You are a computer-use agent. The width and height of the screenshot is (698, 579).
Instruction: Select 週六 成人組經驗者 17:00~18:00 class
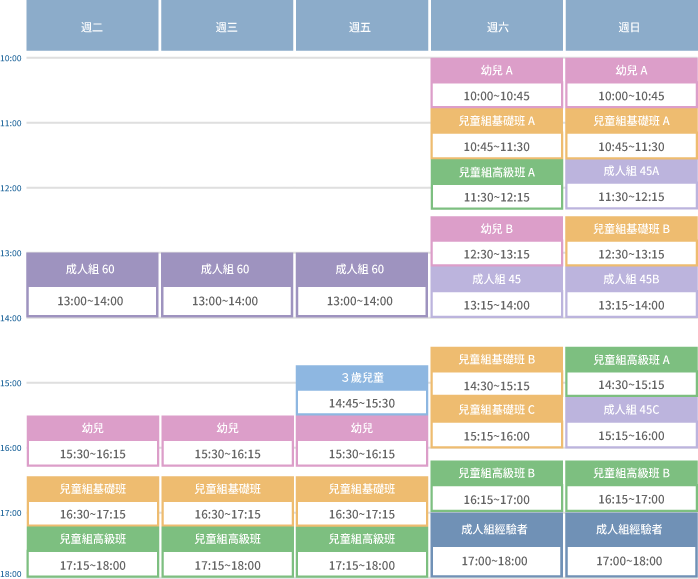tap(496, 546)
